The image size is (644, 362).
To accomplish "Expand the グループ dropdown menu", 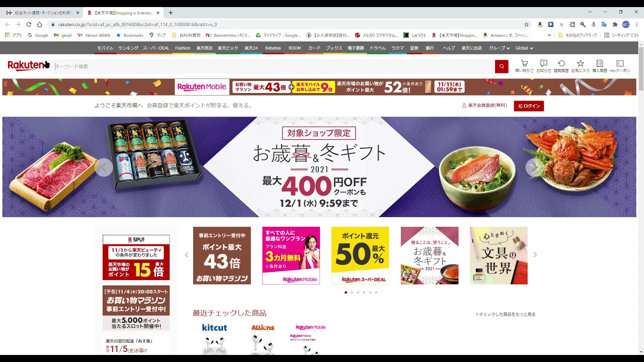I will tap(499, 48).
